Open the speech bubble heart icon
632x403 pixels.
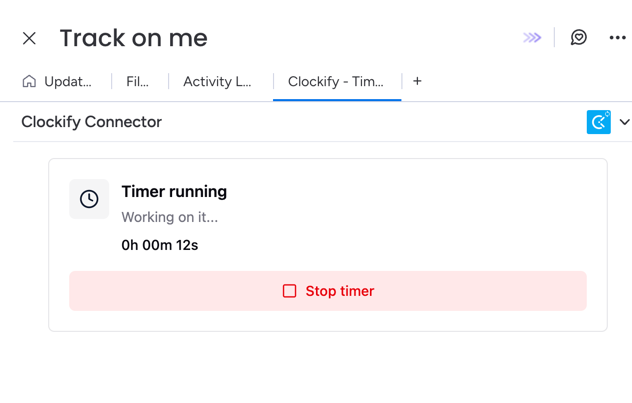click(578, 37)
